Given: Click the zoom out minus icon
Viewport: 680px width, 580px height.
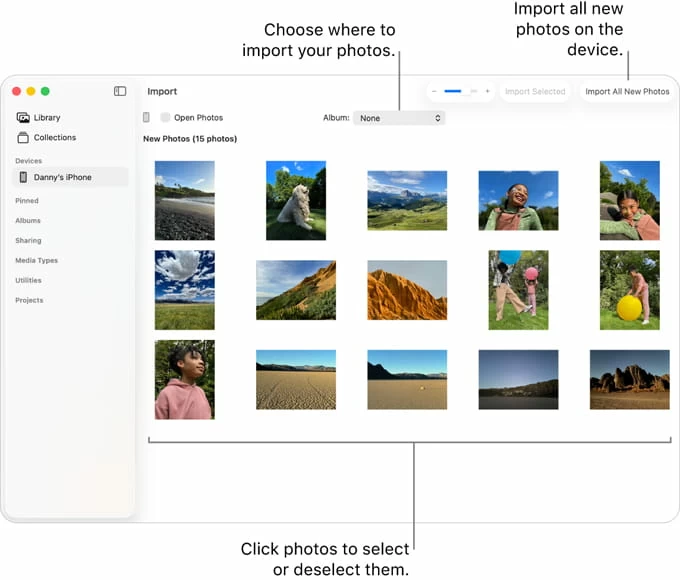Looking at the screenshot, I should [x=434, y=91].
